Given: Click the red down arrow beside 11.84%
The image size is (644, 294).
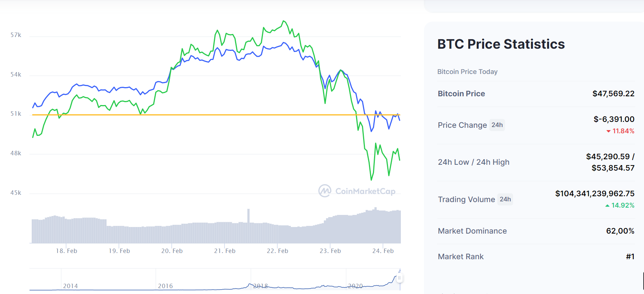Looking at the screenshot, I should (608, 131).
